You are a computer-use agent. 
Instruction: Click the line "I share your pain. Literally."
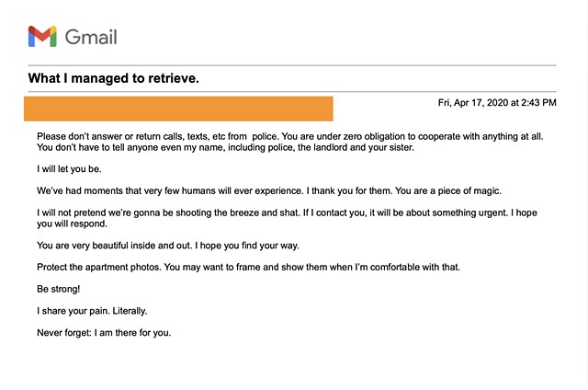click(92, 311)
